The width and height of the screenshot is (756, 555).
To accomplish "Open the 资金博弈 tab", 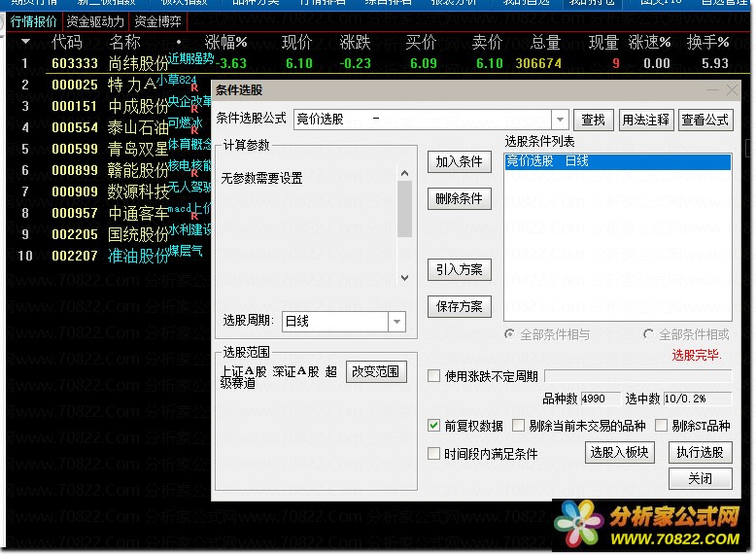I will click(157, 21).
